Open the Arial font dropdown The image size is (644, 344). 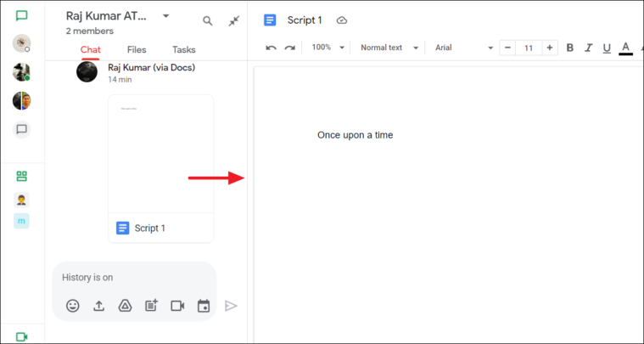[462, 48]
